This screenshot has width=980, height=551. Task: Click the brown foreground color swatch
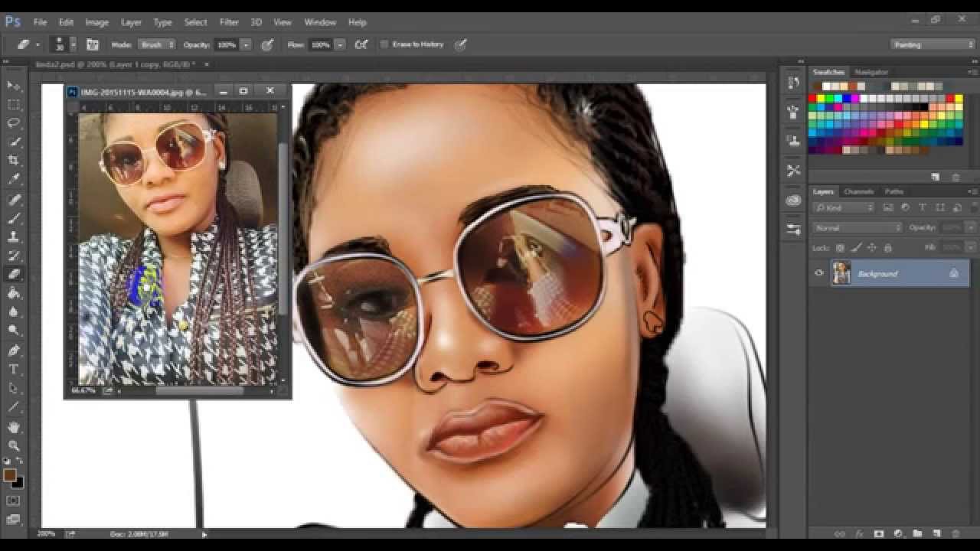coord(9,475)
